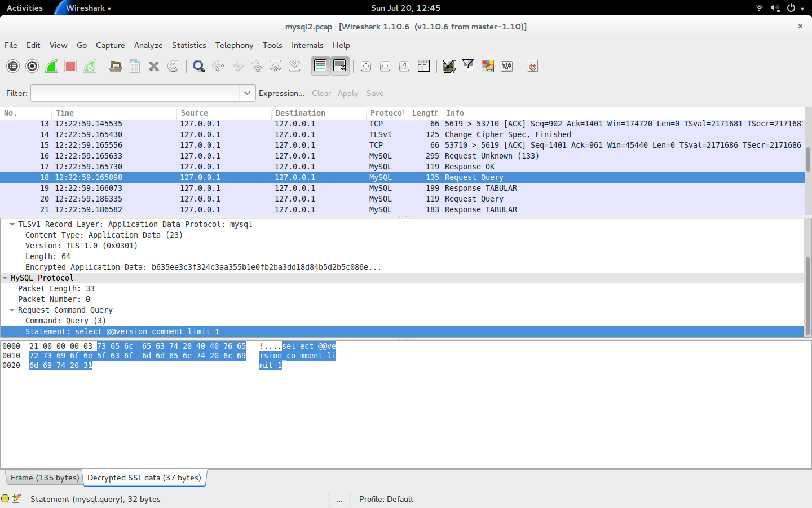Go back in packet history arrow
The image size is (812, 508).
click(218, 66)
